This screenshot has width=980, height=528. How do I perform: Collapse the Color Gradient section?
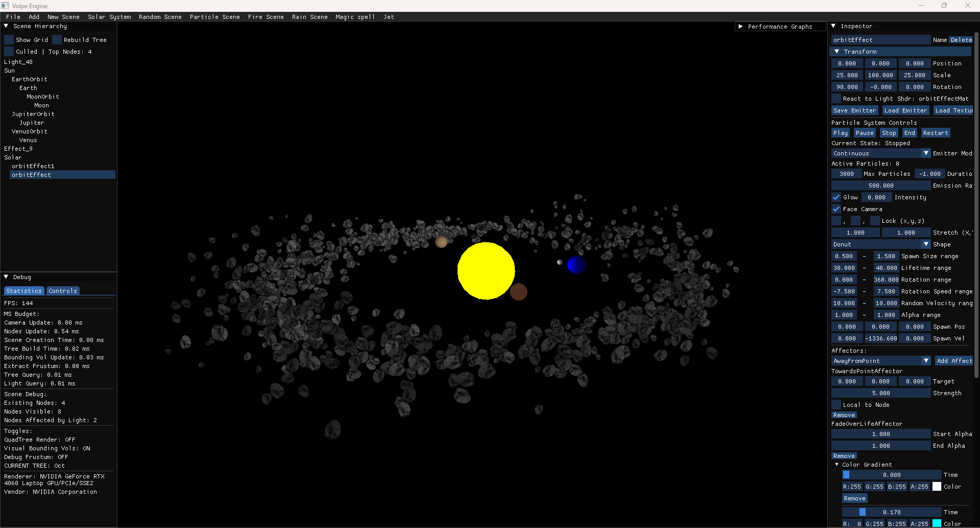click(x=837, y=465)
